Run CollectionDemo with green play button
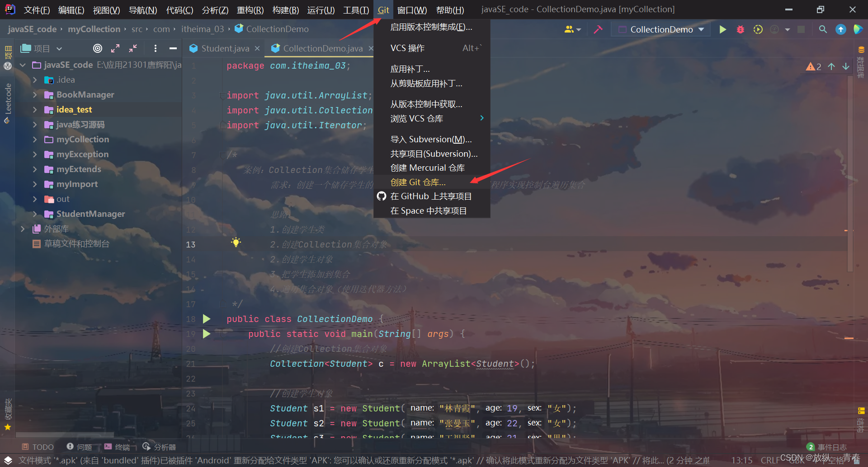This screenshot has width=868, height=467. [722, 29]
